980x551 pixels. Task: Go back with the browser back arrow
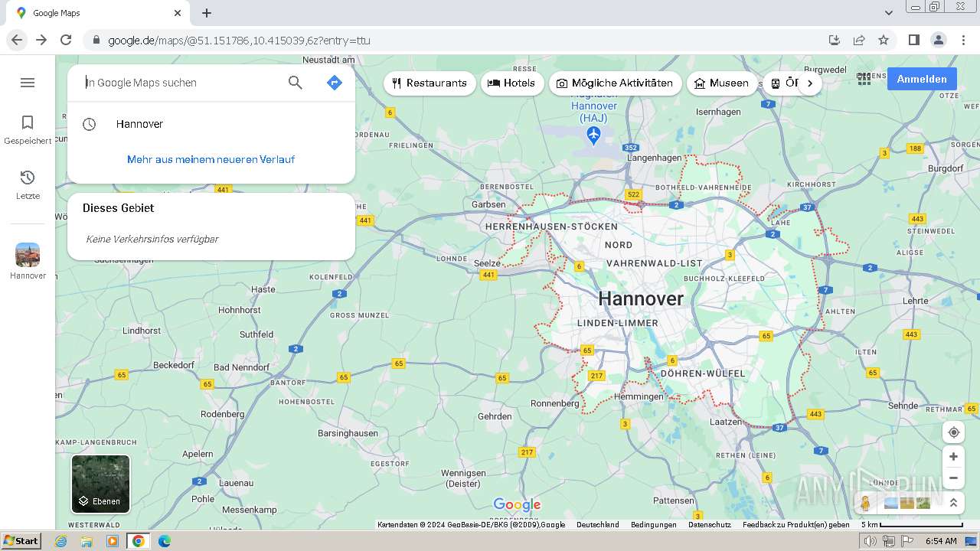[17, 40]
